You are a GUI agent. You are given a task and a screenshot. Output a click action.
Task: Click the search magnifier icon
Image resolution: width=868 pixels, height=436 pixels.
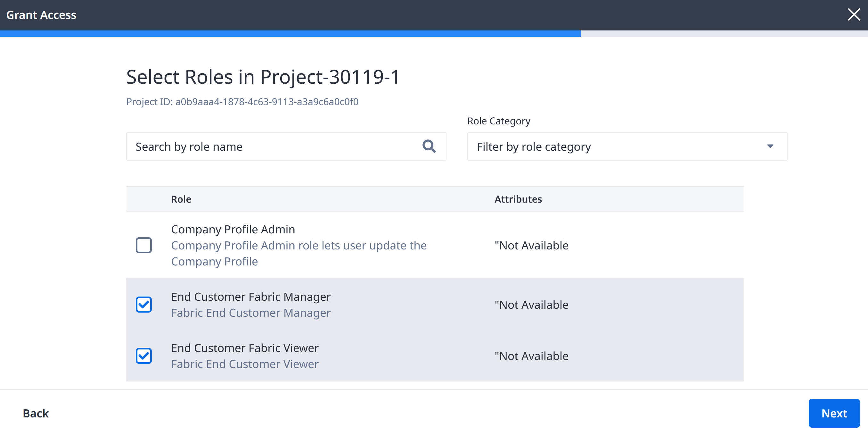[x=429, y=146]
